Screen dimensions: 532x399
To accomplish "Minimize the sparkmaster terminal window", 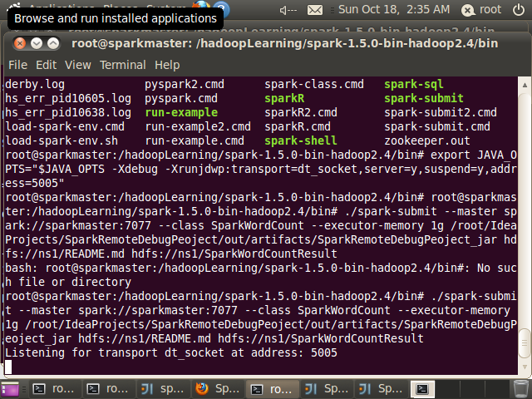I will coord(37,43).
